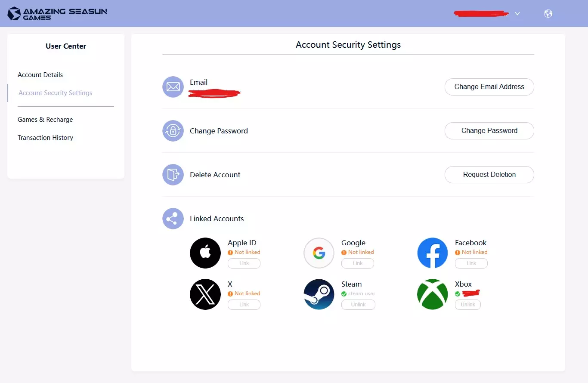
Task: Click the Xbox linked green checkmark
Action: [458, 294]
